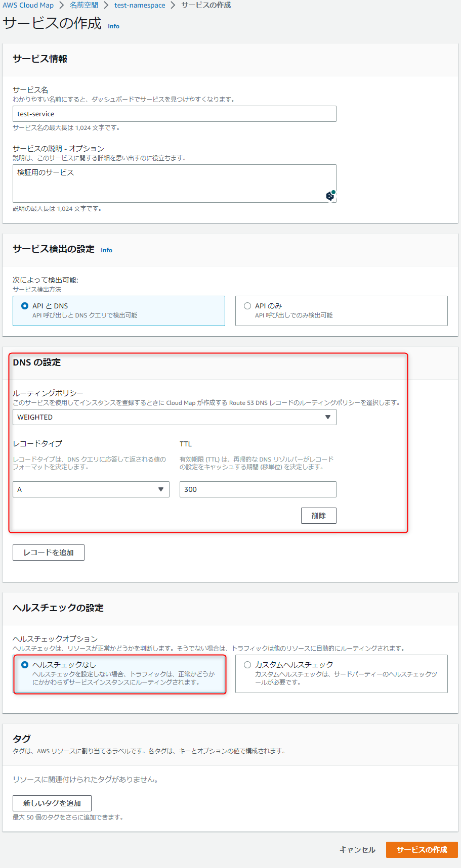Click the 新しいタグを追加 button

[52, 803]
